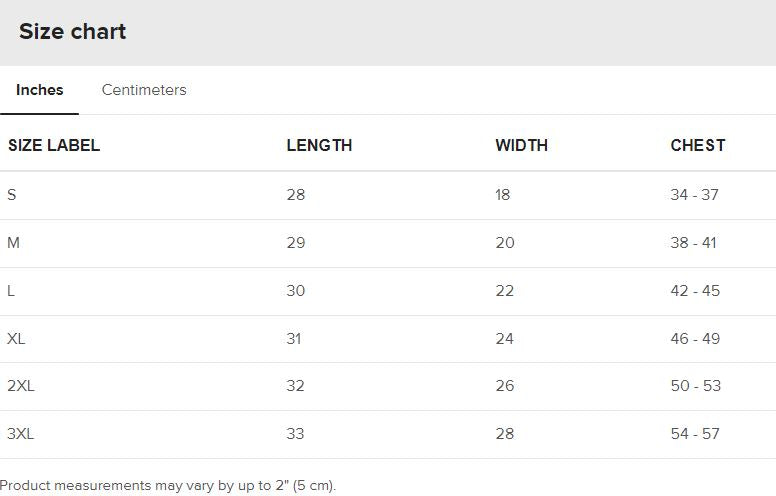776x496 pixels.
Task: Click the CHEST column header
Action: click(x=698, y=145)
